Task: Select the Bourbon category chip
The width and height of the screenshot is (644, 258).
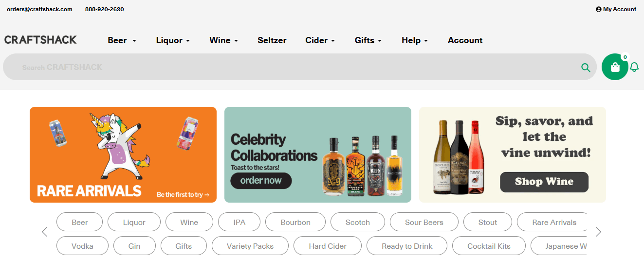Action: point(295,223)
